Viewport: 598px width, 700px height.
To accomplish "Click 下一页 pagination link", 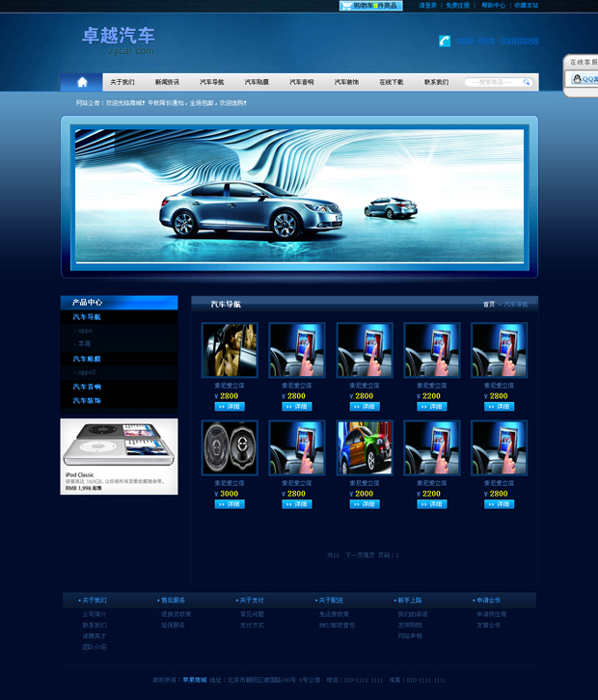I will (353, 555).
